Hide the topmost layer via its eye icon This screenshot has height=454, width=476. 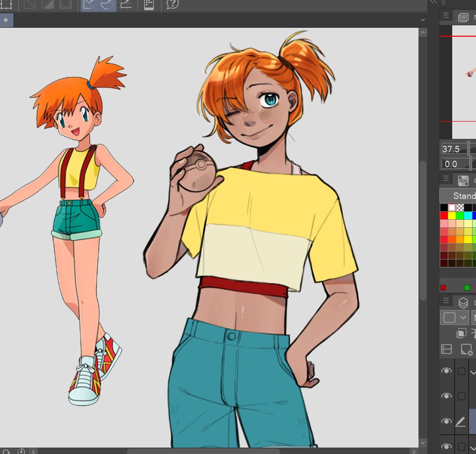click(446, 371)
